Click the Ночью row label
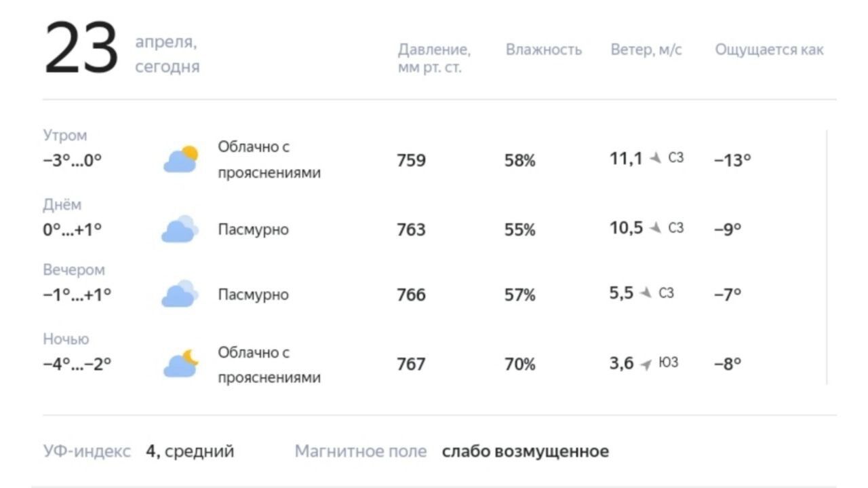Viewport: 868px width, 488px height. coord(66,339)
